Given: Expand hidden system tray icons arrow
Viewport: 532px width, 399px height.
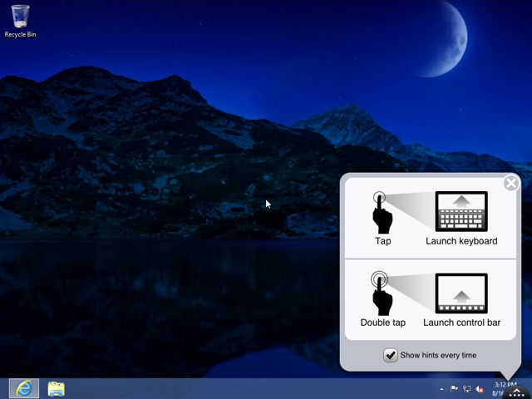Looking at the screenshot, I should pyautogui.click(x=441, y=389).
